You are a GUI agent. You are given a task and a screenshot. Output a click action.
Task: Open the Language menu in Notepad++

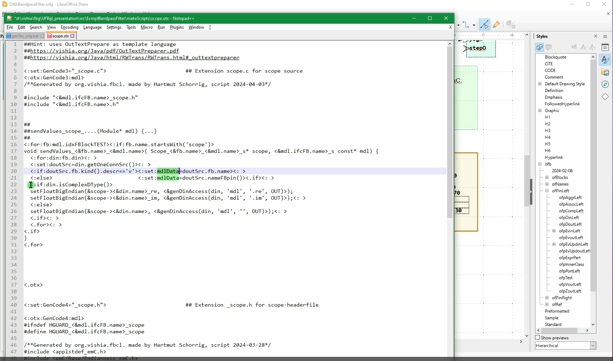(92, 27)
